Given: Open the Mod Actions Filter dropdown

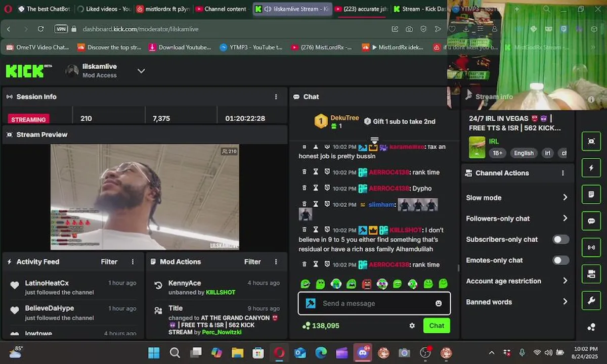Looking at the screenshot, I should pyautogui.click(x=252, y=262).
